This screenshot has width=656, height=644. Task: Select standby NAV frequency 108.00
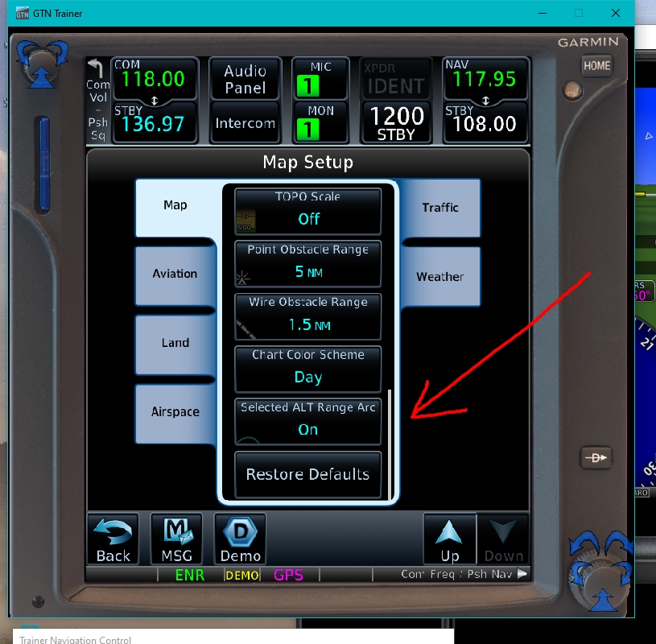[485, 123]
